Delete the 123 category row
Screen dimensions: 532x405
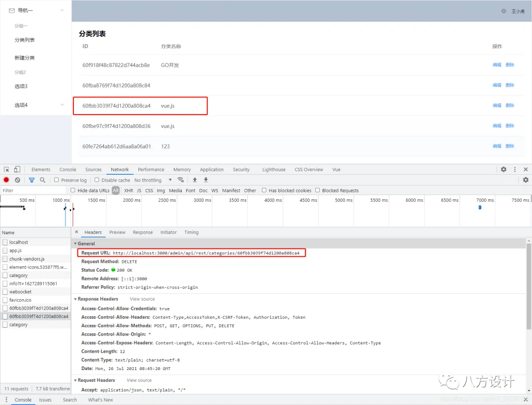point(510,146)
